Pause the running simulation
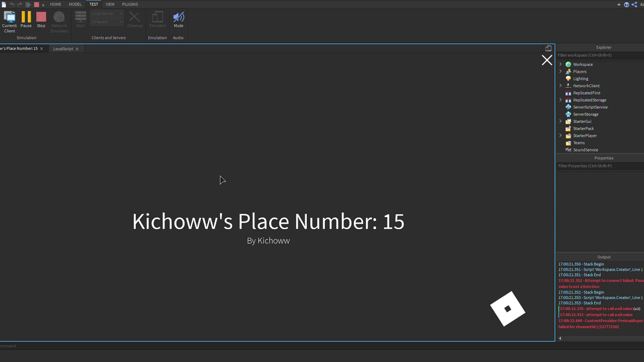Screen dimensions: 644x362 26,20
